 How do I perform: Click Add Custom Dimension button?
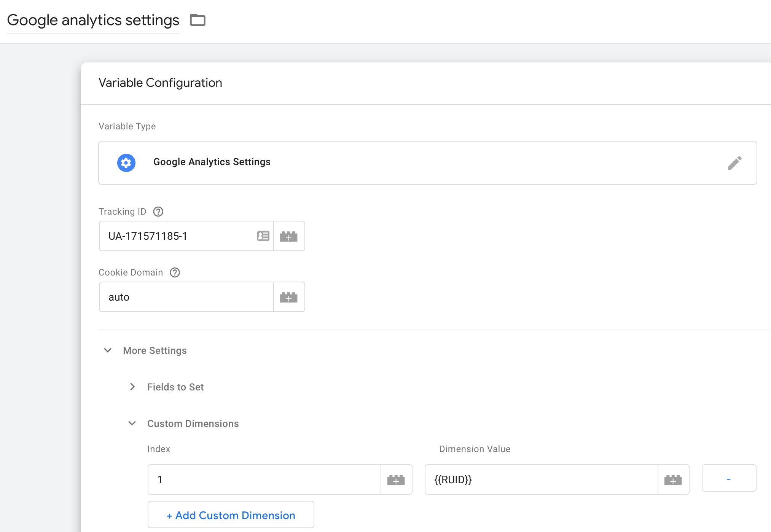tap(231, 515)
